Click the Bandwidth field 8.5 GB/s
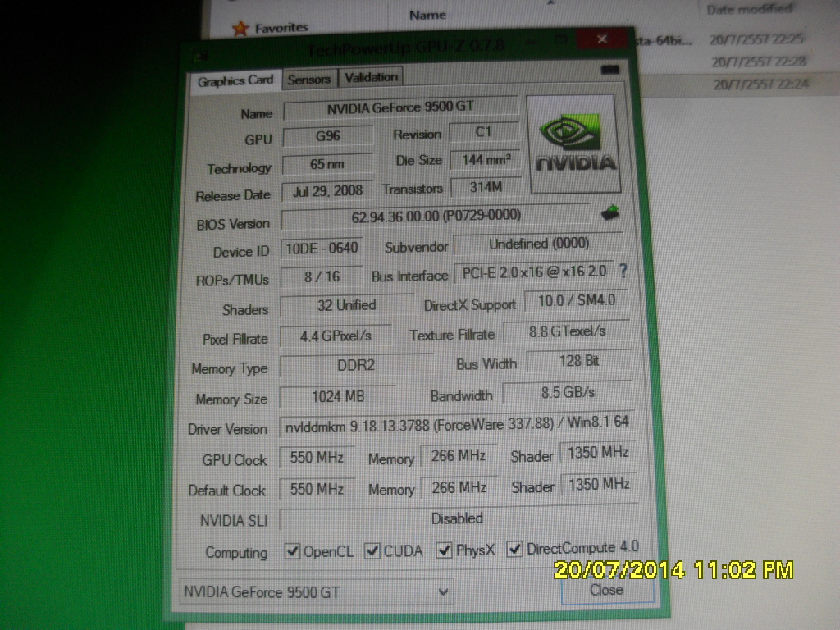Screen dimensions: 840x630 click(x=568, y=392)
